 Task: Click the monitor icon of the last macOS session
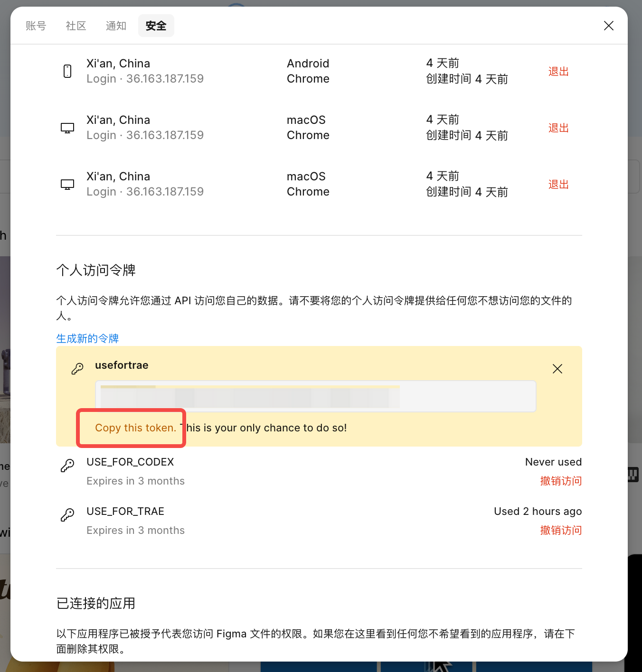coord(67,184)
